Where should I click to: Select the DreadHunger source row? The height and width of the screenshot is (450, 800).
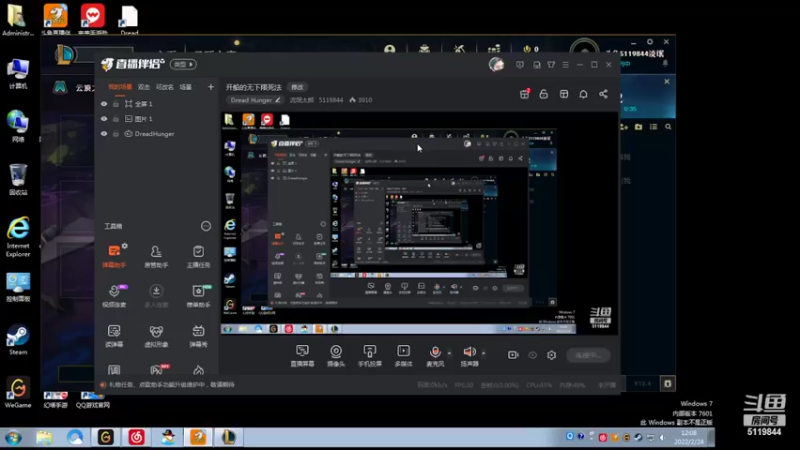pyautogui.click(x=157, y=134)
